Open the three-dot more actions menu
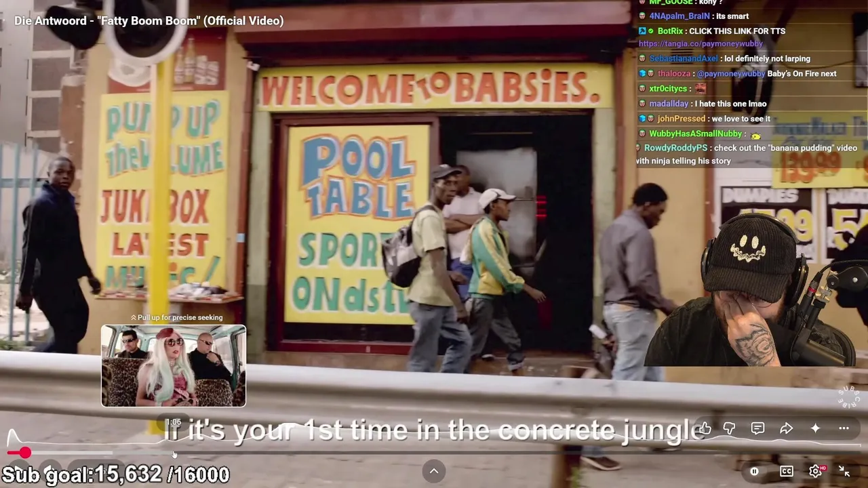868x488 pixels. pos(844,428)
